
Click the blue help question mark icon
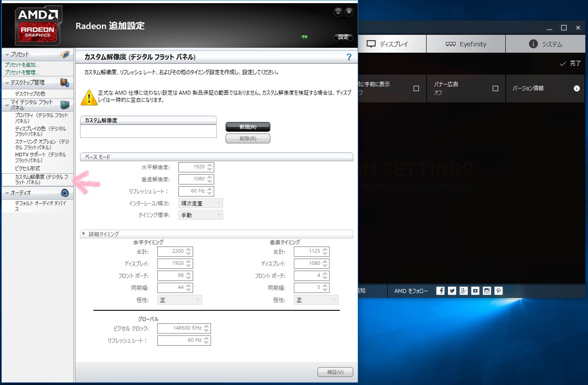pos(349,57)
